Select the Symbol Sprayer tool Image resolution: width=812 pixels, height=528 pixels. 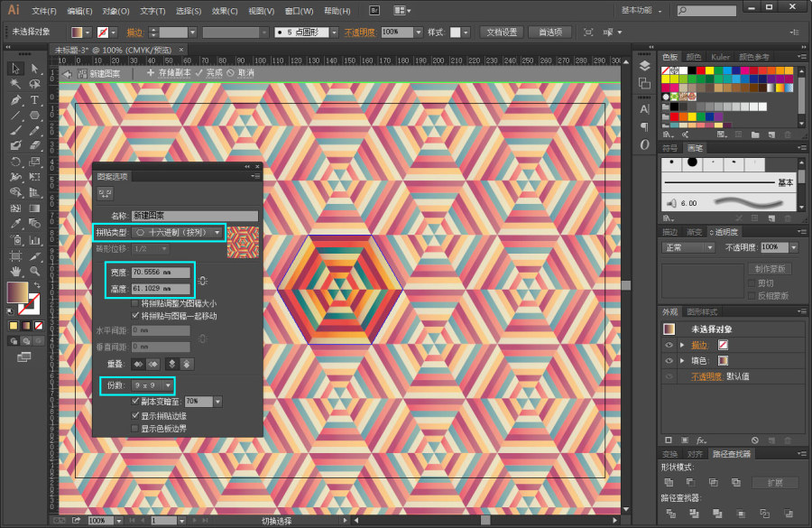click(15, 240)
